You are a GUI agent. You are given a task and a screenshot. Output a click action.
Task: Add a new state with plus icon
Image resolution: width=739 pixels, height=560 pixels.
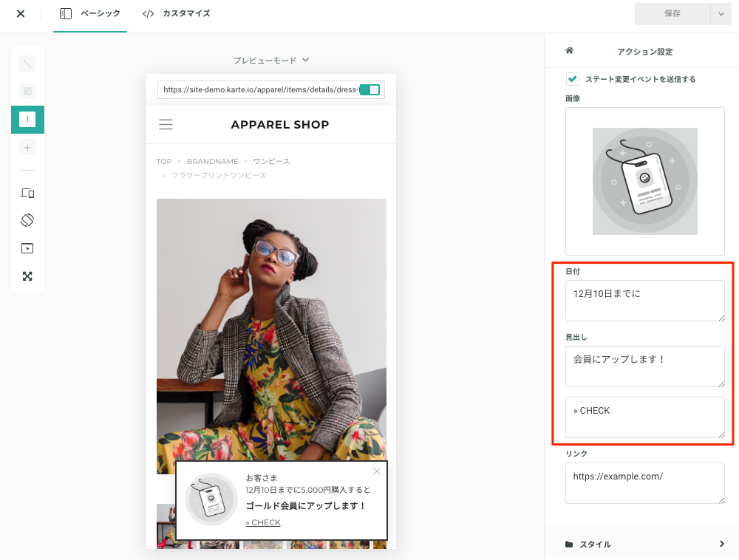coord(27,148)
